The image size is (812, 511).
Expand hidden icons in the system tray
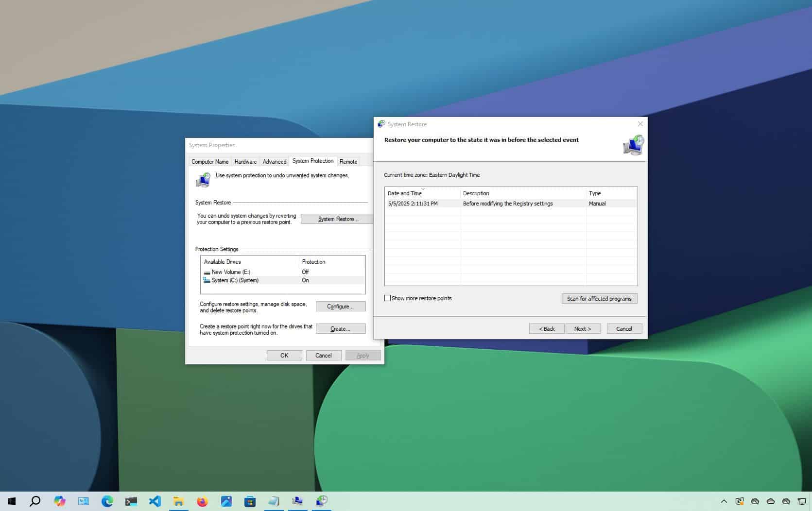coord(724,501)
